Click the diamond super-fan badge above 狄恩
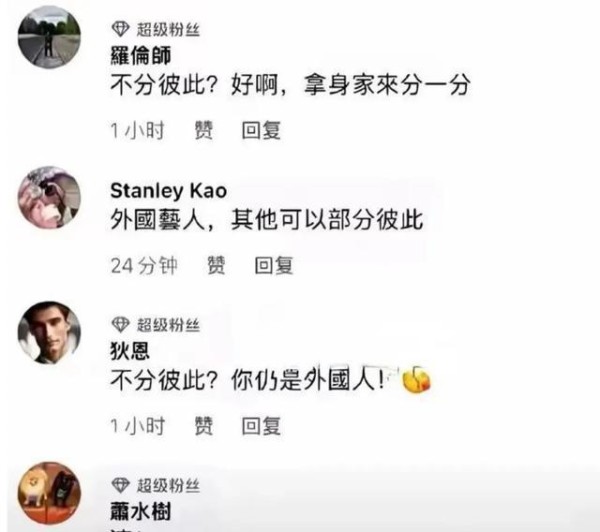Image resolution: width=600 pixels, height=532 pixels. 121,325
